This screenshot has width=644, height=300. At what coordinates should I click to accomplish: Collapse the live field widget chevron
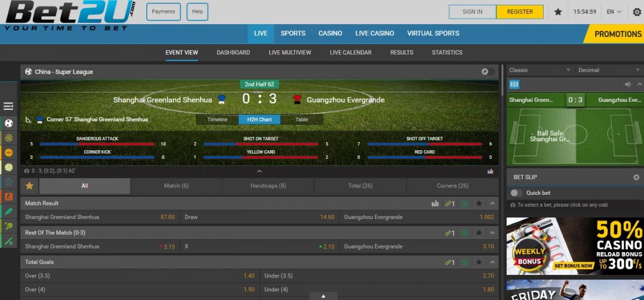click(639, 84)
